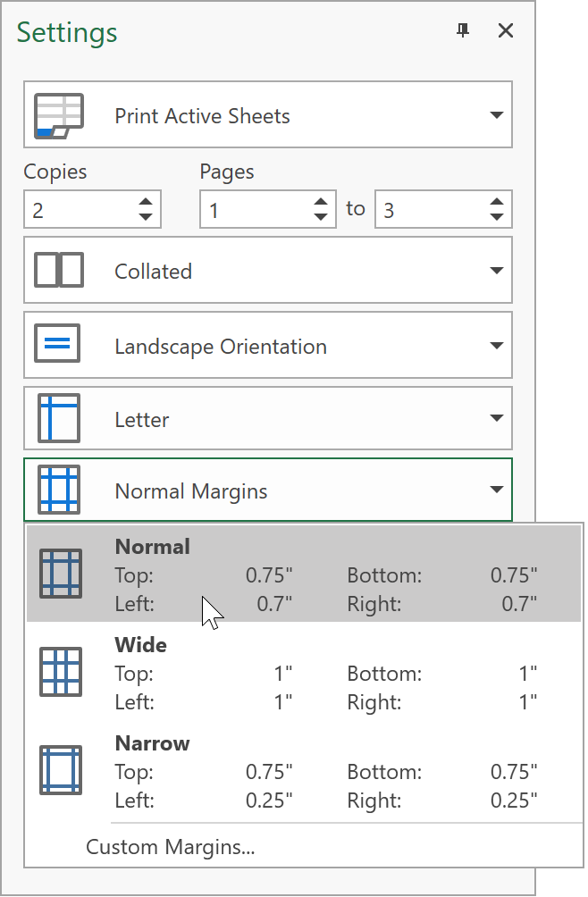
Task: Click the Normal Margins icon in dropdown button
Action: [x=58, y=490]
